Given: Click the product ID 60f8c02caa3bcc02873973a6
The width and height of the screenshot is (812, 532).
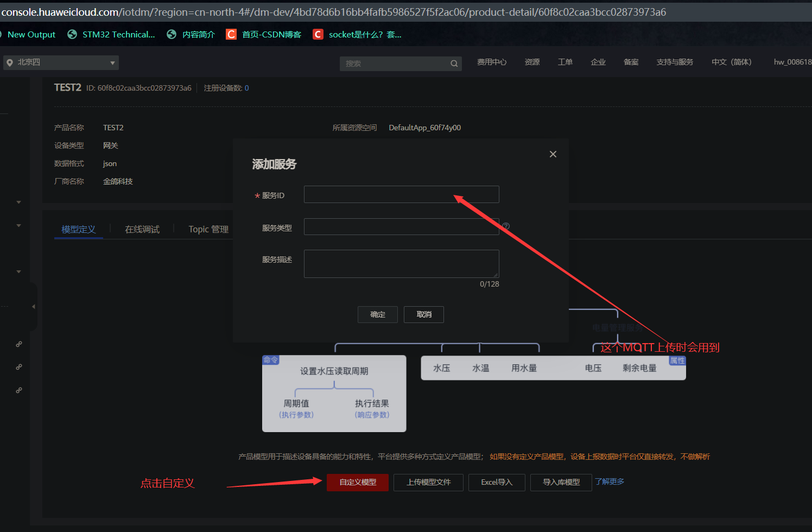Looking at the screenshot, I should (x=144, y=88).
